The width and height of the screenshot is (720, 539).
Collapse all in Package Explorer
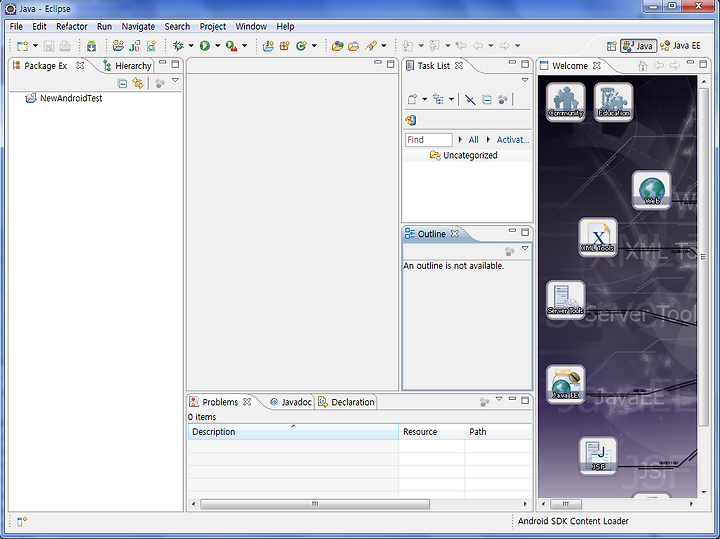click(x=122, y=83)
